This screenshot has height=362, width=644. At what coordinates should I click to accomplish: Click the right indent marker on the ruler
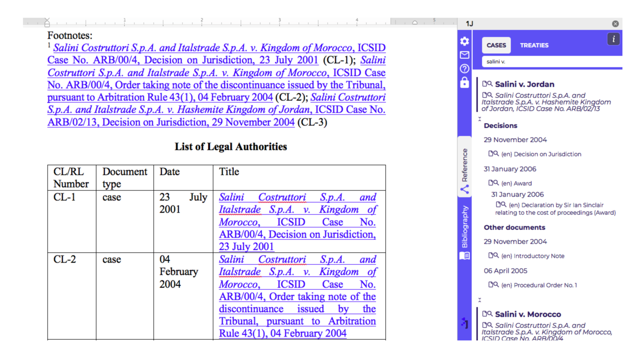pos(415,23)
